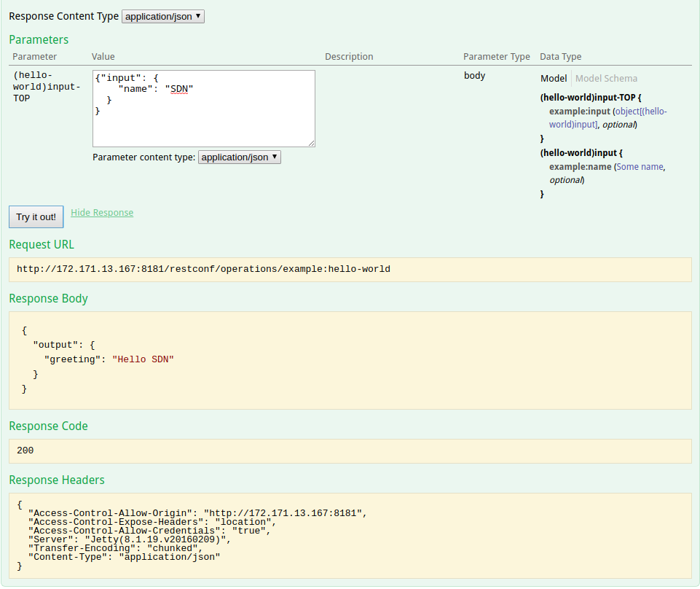This screenshot has height=589, width=700.
Task: Click the Hide Response link
Action: tap(102, 213)
